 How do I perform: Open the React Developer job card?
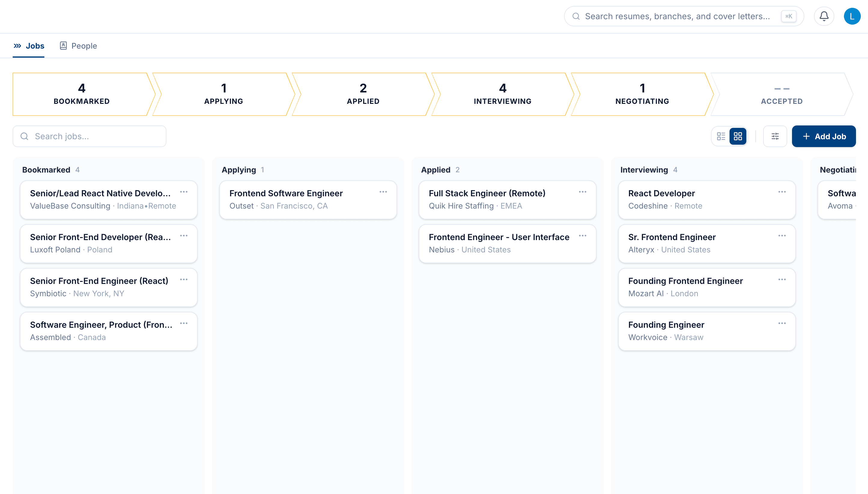pyautogui.click(x=707, y=200)
